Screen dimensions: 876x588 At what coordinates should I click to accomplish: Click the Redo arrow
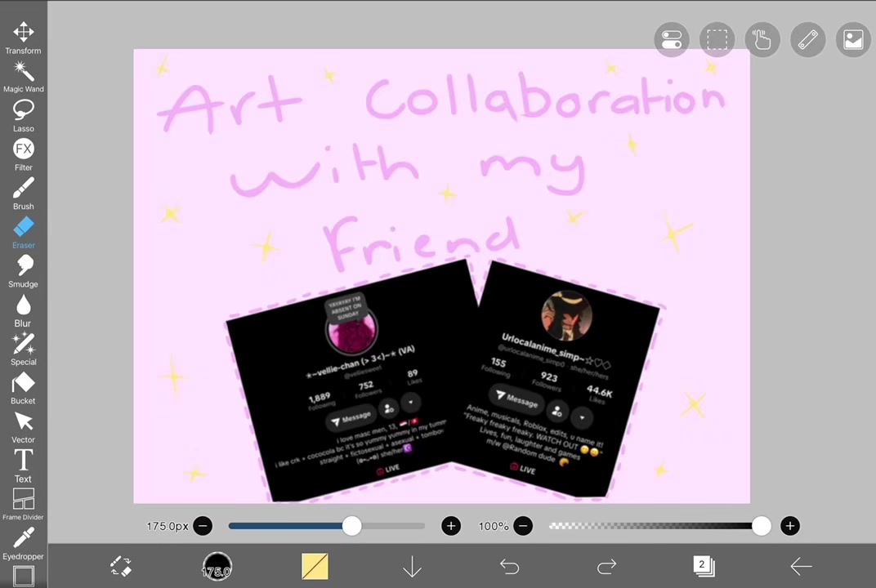tap(606, 567)
